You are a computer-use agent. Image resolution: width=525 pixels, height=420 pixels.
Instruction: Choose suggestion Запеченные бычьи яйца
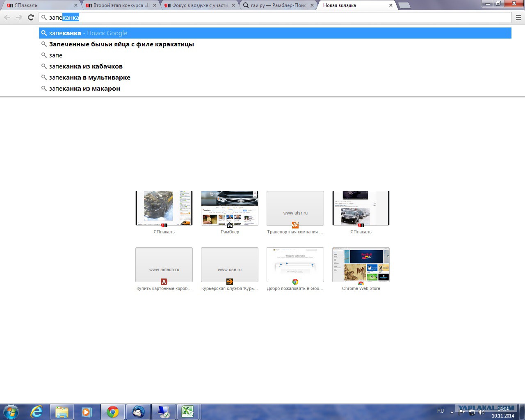coord(275,44)
